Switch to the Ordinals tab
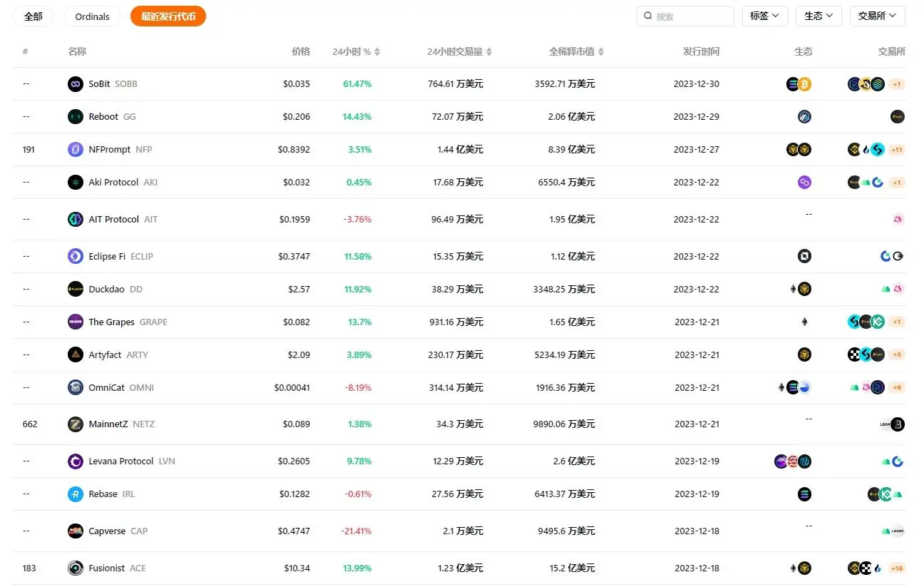The image size is (924, 587). [x=93, y=16]
